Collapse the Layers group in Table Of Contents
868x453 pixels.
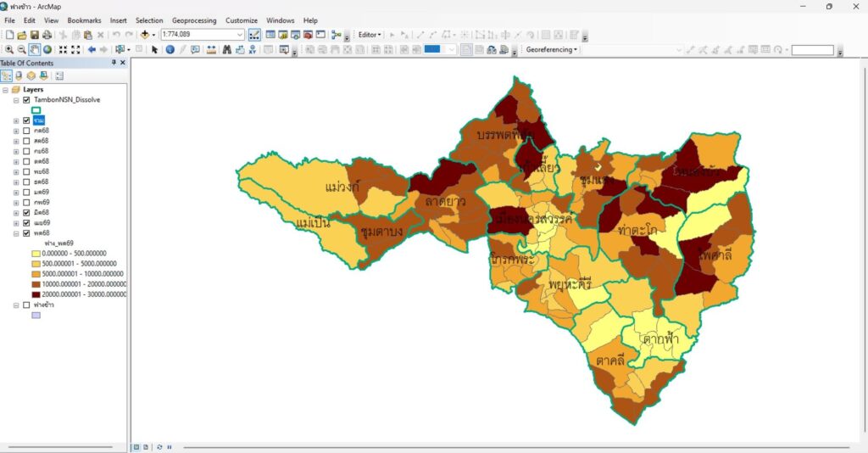tap(6, 89)
